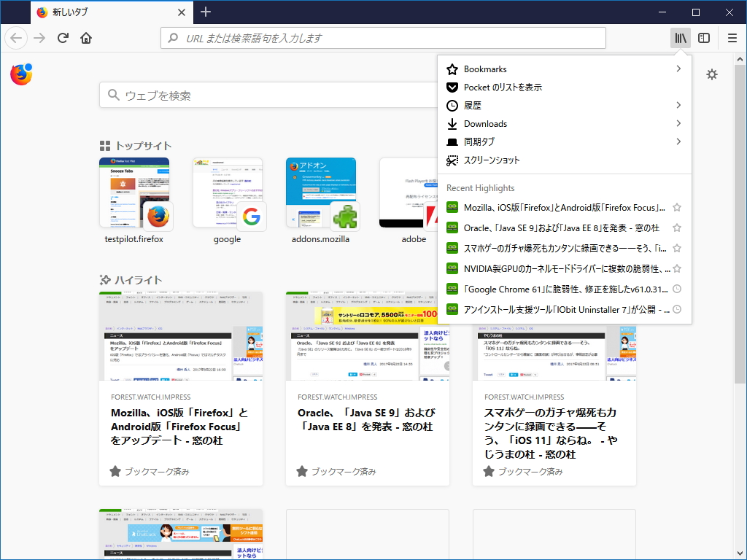The width and height of the screenshot is (747, 560).
Task: Open the main hamburger menu
Action: click(732, 37)
